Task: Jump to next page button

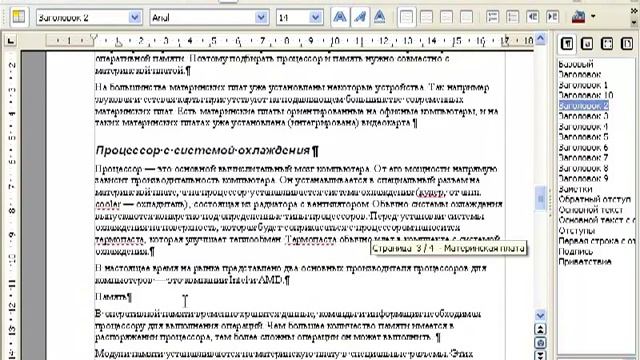Action: 540,355
